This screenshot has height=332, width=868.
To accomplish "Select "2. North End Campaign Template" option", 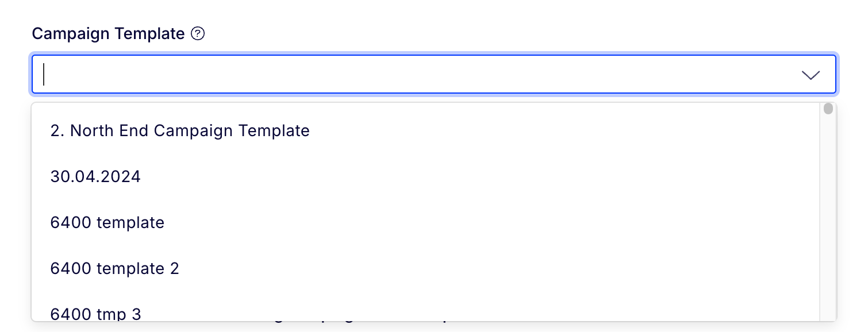I will pos(425,130).
